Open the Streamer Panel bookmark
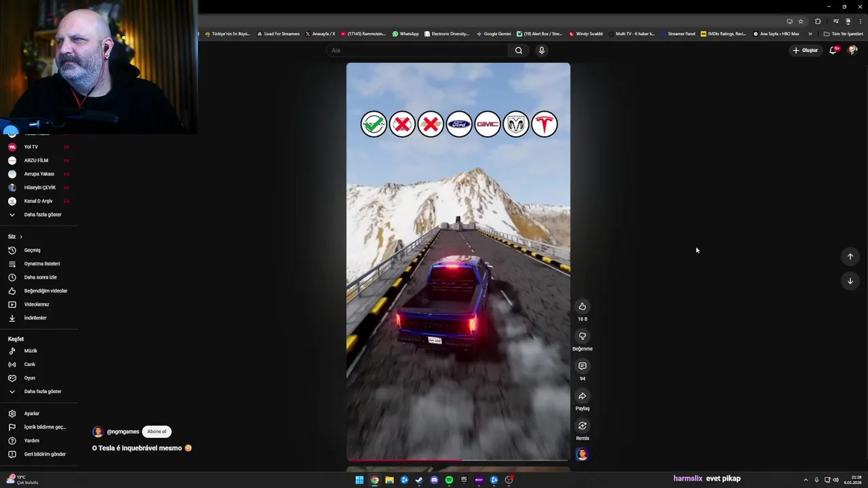This screenshot has height=488, width=868. (x=678, y=34)
